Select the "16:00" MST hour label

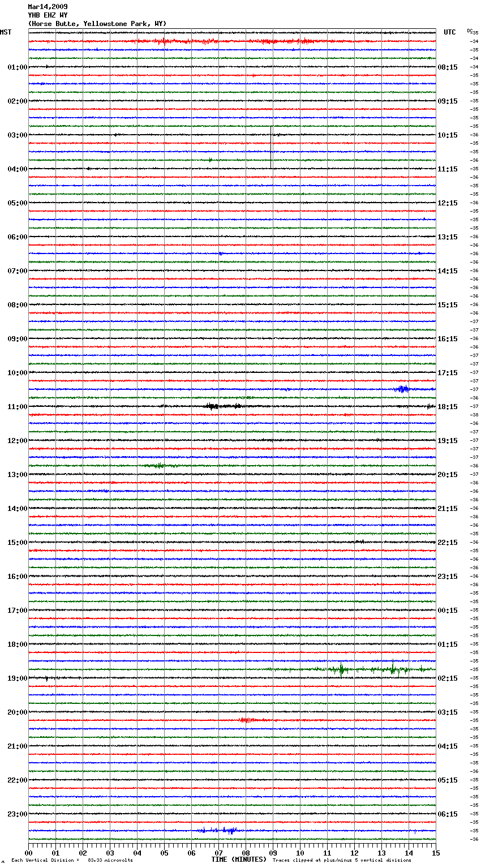(x=18, y=577)
